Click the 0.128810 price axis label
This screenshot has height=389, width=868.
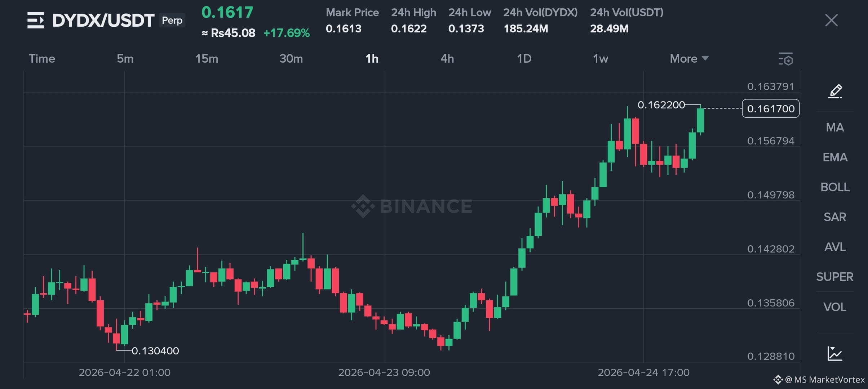(771, 356)
